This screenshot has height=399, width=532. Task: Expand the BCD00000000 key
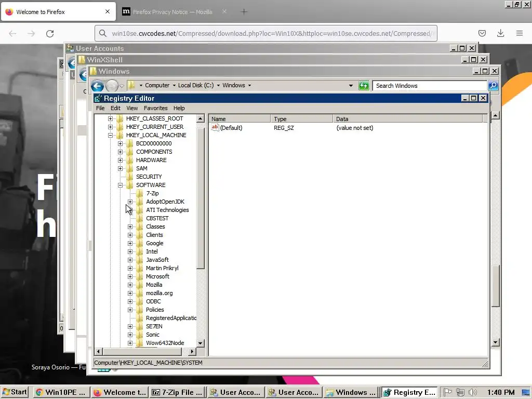click(120, 143)
